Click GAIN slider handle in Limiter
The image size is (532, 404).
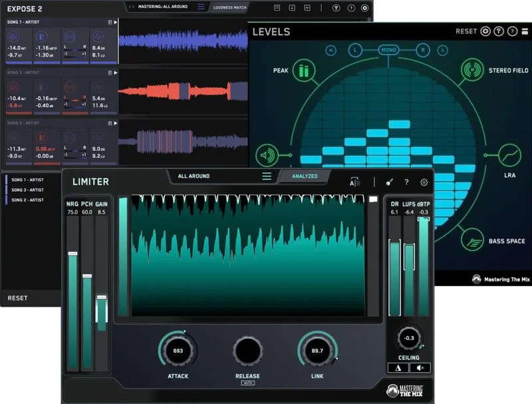102,297
